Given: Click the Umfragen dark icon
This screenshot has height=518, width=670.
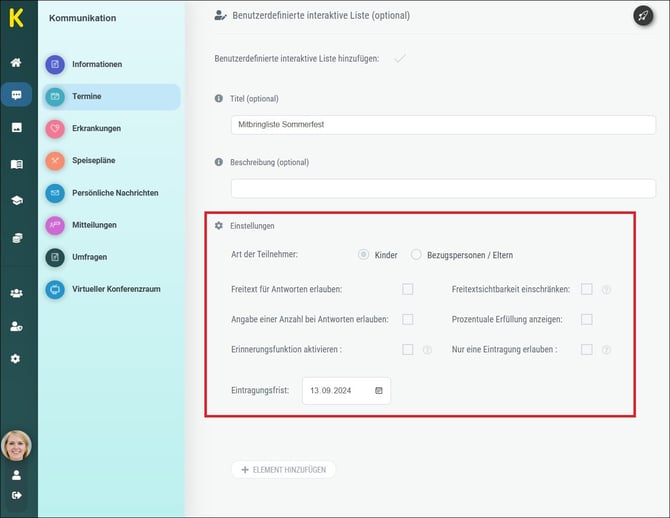Looking at the screenshot, I should coord(55,257).
